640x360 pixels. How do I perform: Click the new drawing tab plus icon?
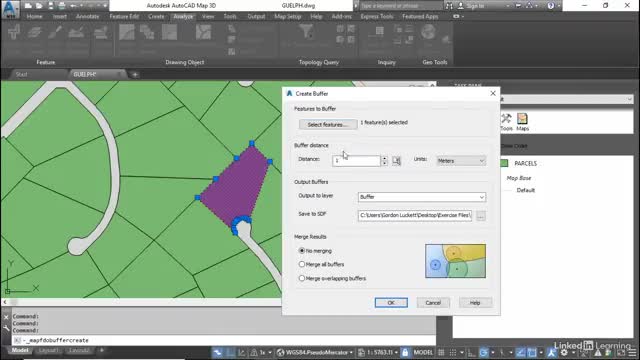tap(135, 75)
